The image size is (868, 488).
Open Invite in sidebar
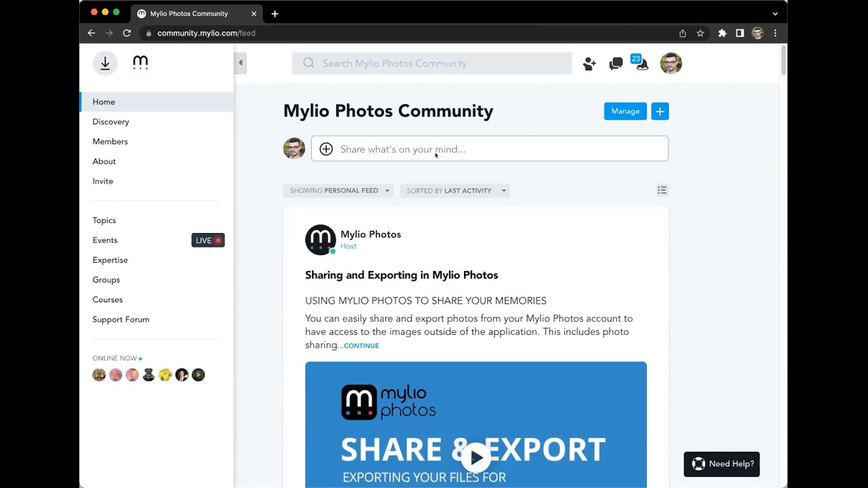102,181
